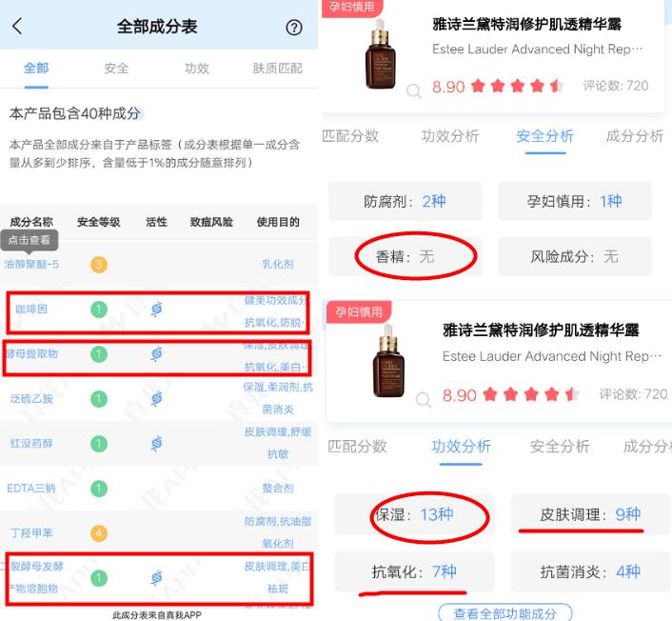Image resolution: width=672 pixels, height=621 pixels.
Task: Open ingredient EDTA三钠
Action: 31,489
